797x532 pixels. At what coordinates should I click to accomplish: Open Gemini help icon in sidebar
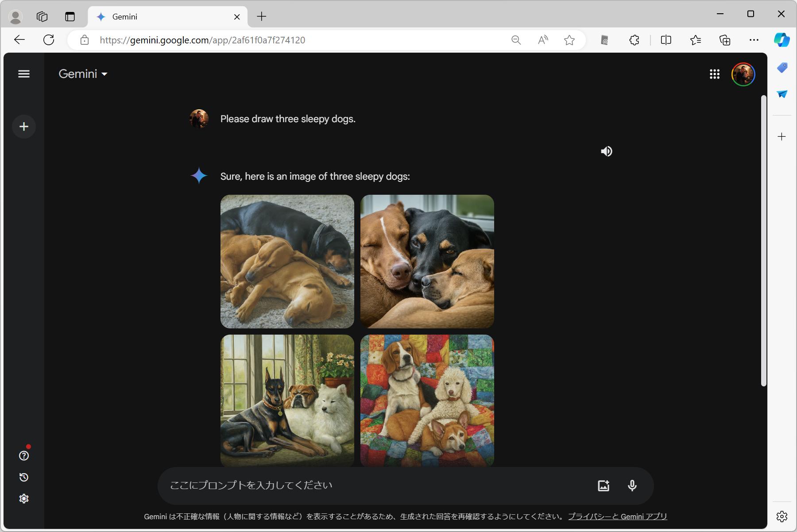[24, 455]
